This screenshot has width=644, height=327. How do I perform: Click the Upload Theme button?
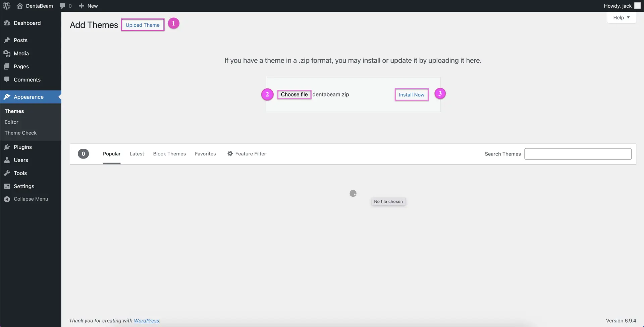coord(143,25)
